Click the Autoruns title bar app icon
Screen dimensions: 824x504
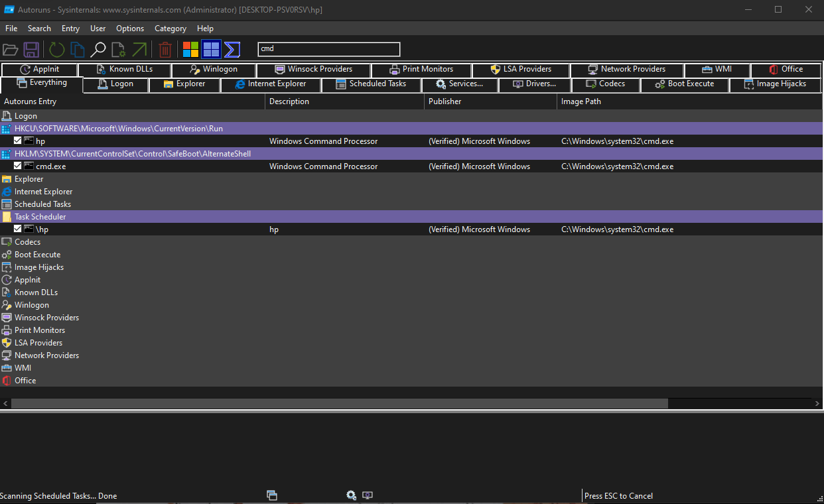[9, 9]
